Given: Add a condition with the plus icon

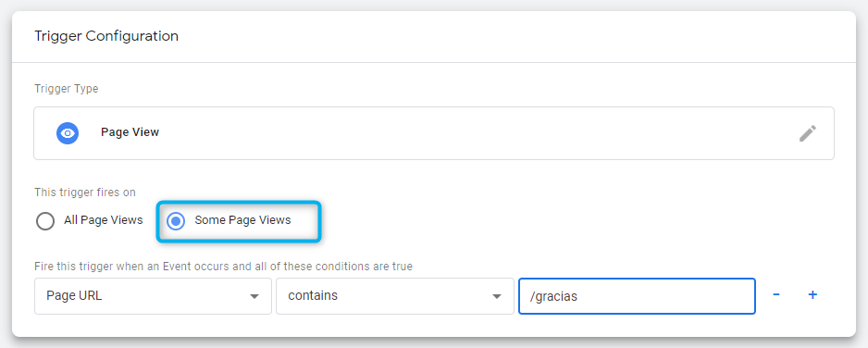Looking at the screenshot, I should (x=812, y=295).
